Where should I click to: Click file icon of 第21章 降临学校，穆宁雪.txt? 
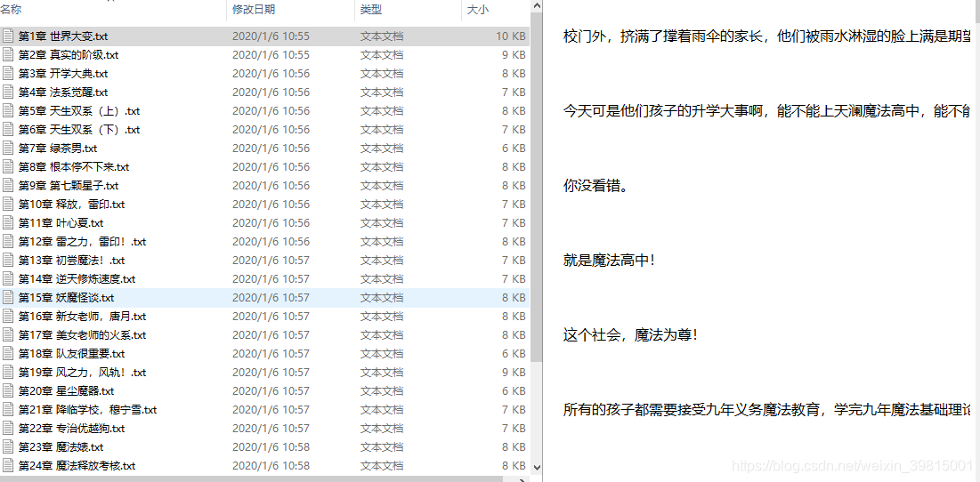point(7,410)
